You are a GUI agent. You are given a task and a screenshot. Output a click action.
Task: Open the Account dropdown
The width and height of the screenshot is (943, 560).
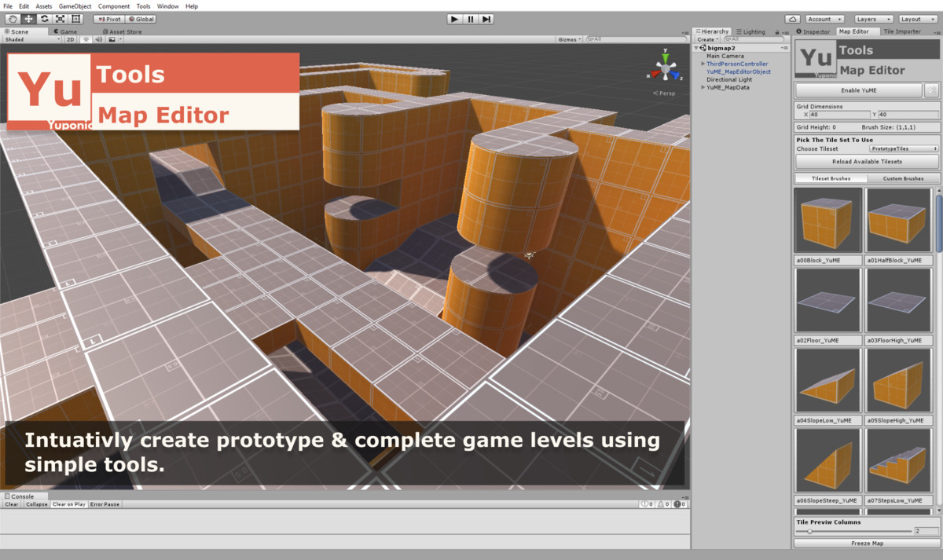[824, 19]
